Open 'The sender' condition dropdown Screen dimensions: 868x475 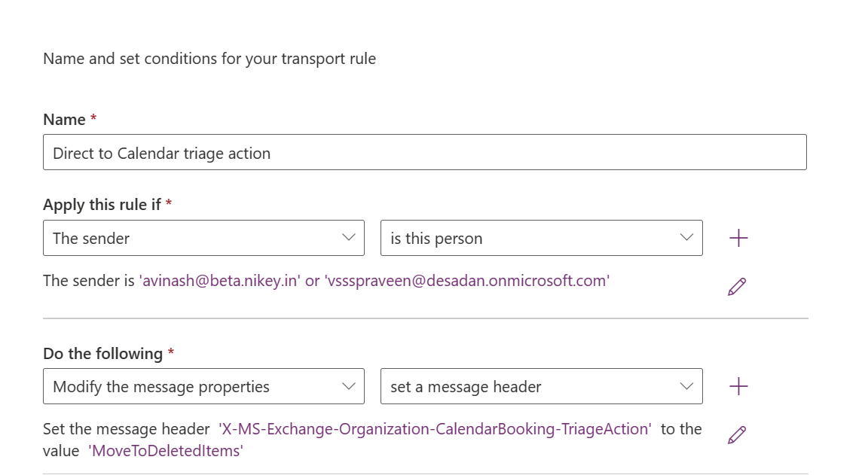tap(203, 239)
